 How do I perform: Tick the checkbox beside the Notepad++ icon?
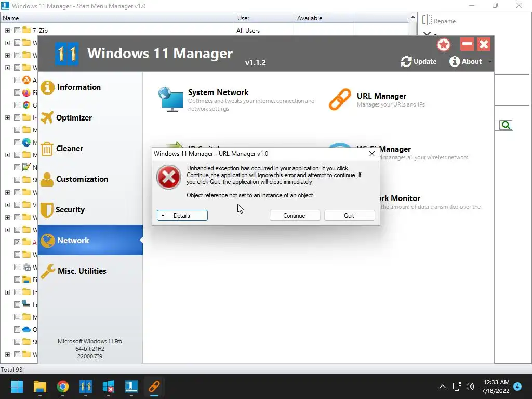(x=17, y=167)
